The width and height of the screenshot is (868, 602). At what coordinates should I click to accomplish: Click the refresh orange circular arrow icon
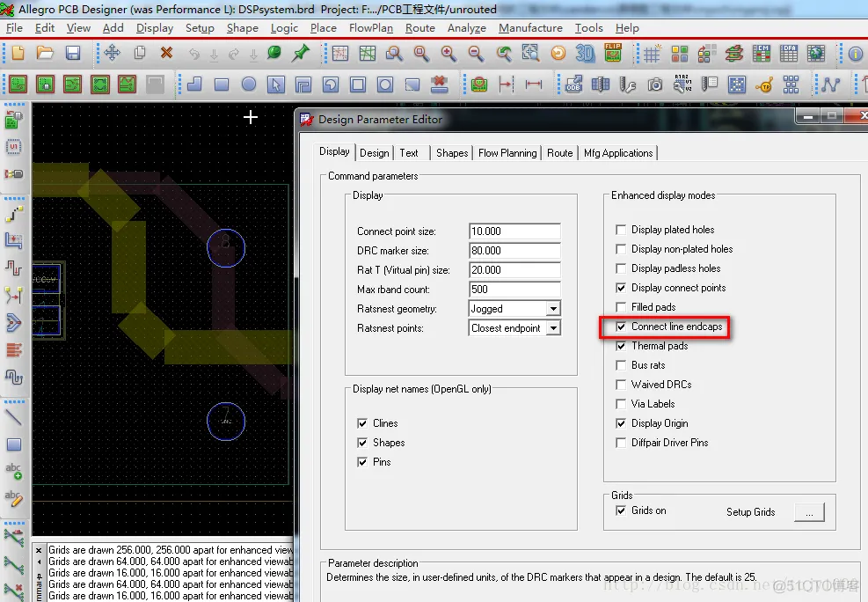[x=558, y=53]
